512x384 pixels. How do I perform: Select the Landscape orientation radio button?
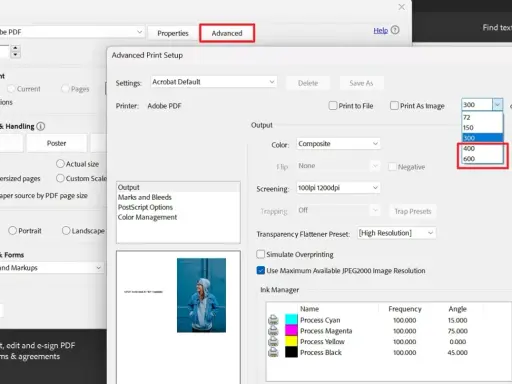(66, 231)
